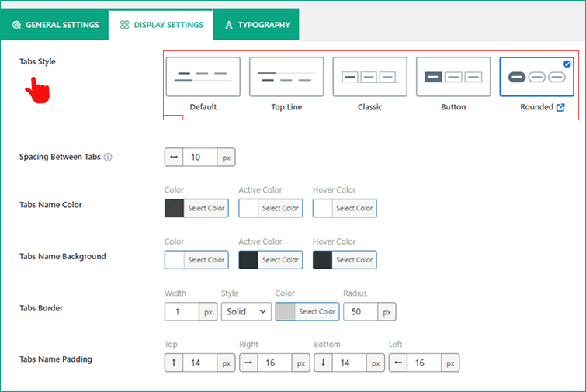Click the Tabs Border Radius input field
This screenshot has width=586, height=392.
pos(360,311)
